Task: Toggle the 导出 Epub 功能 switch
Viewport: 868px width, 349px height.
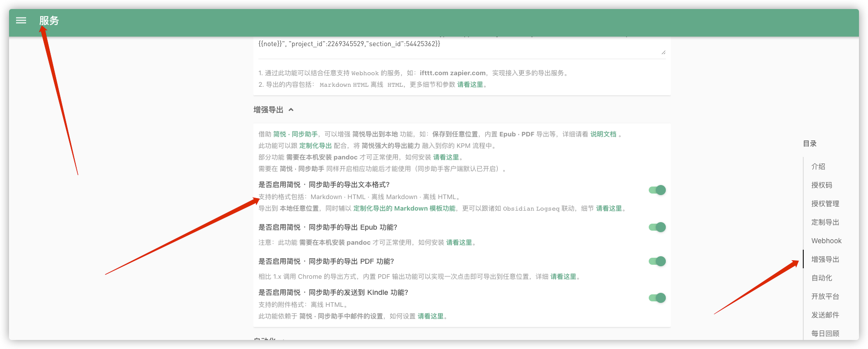Action: 657,227
